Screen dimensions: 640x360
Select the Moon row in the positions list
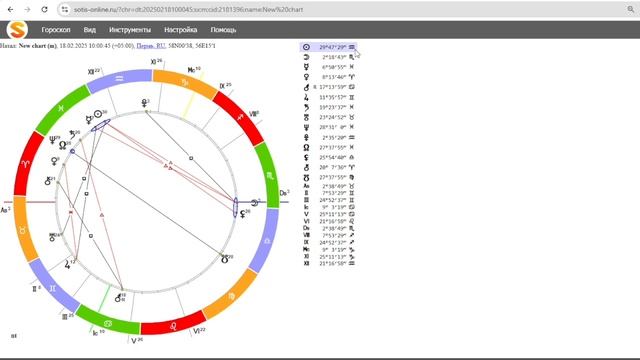coord(329,57)
